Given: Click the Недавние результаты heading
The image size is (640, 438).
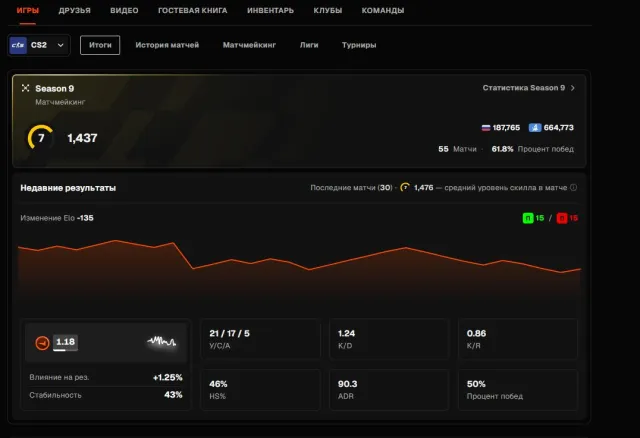Looking at the screenshot, I should 68,188.
